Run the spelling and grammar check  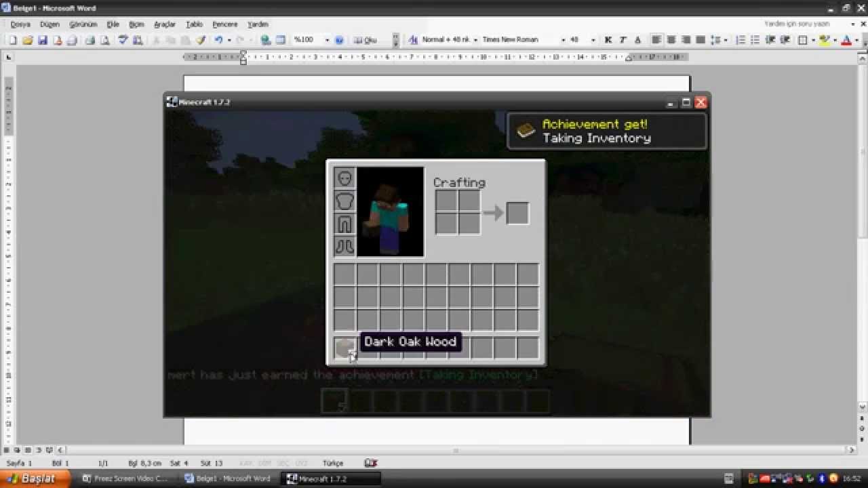point(123,40)
